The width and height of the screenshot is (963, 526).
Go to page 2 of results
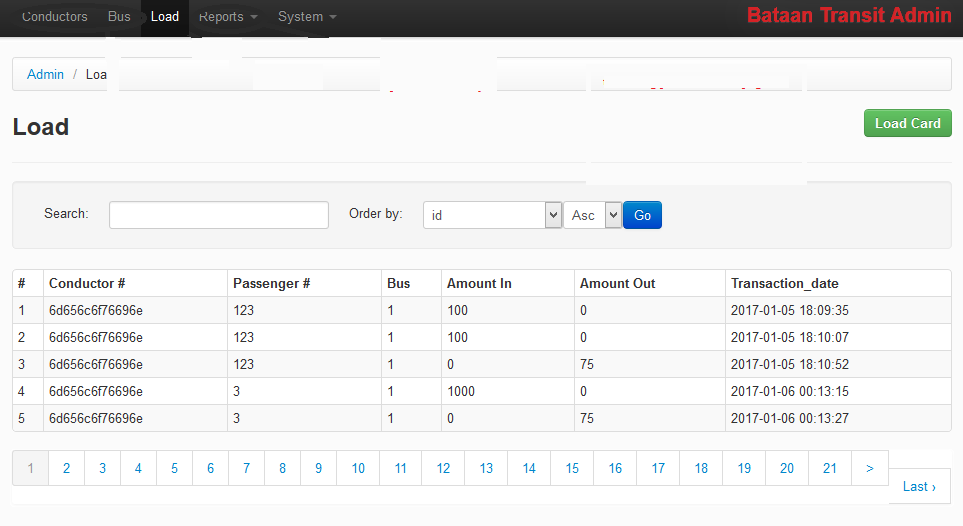point(66,468)
